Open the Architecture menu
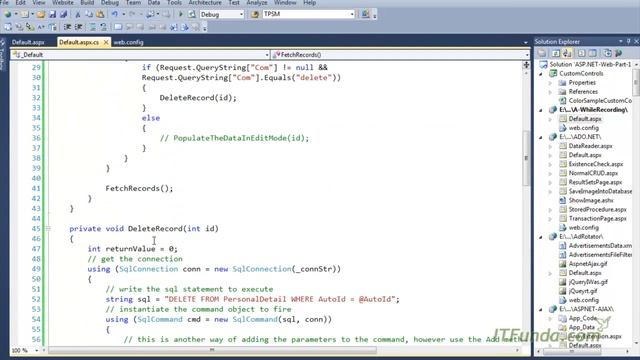The image size is (640, 360). pyautogui.click(x=205, y=3)
